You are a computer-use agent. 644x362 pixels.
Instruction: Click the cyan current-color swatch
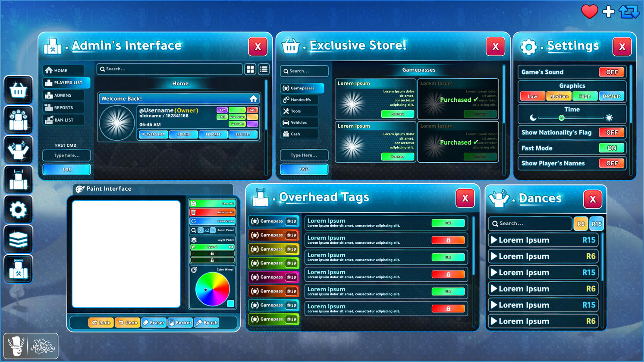pos(231,304)
